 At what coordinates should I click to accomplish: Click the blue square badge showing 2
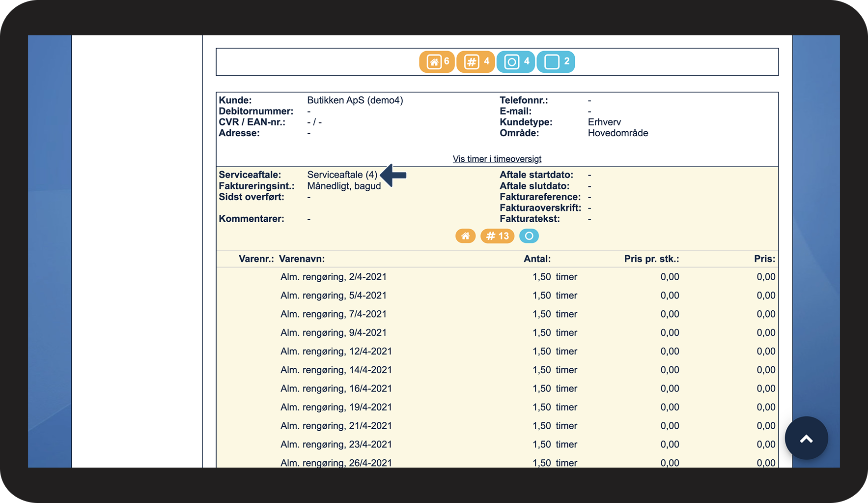(x=556, y=62)
